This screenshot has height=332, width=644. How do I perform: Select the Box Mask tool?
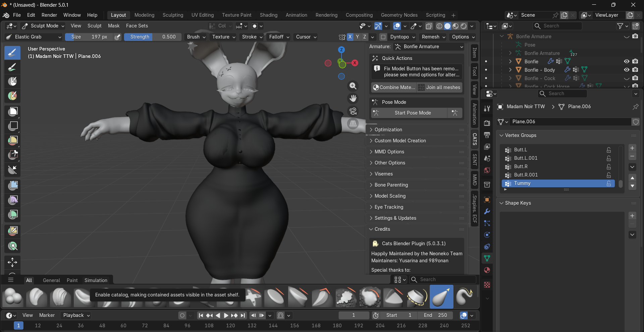click(12, 112)
